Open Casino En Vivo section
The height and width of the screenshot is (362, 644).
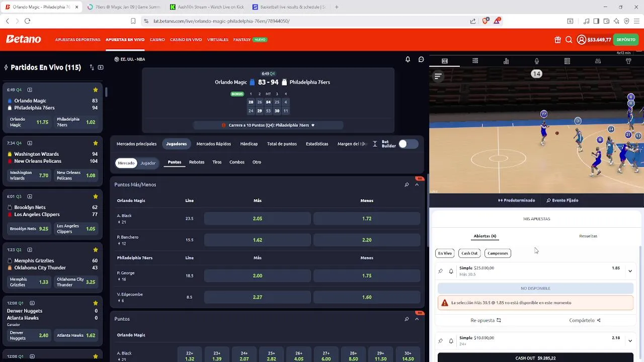coord(186,40)
